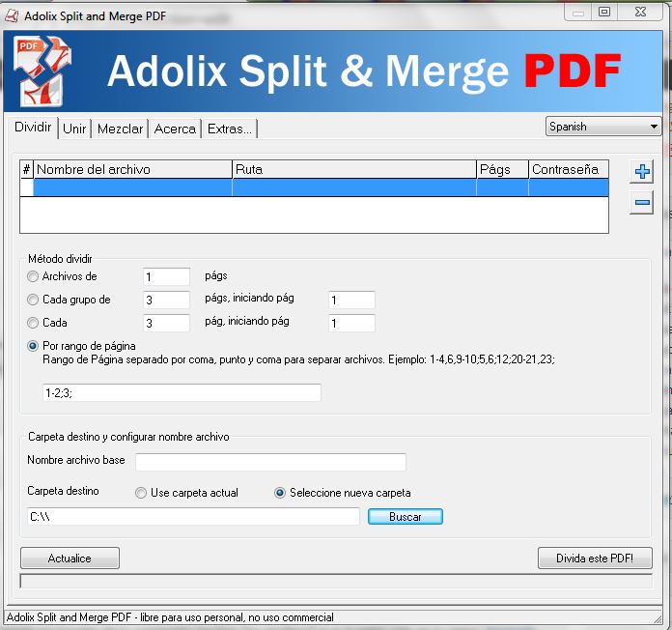This screenshot has height=630, width=672.
Task: Open the Acerca tab
Action: (x=175, y=129)
